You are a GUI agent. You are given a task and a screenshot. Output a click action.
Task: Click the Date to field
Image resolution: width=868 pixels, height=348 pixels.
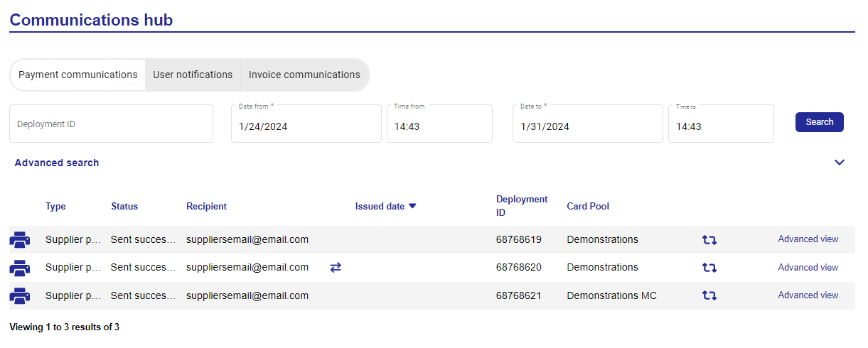tap(588, 124)
